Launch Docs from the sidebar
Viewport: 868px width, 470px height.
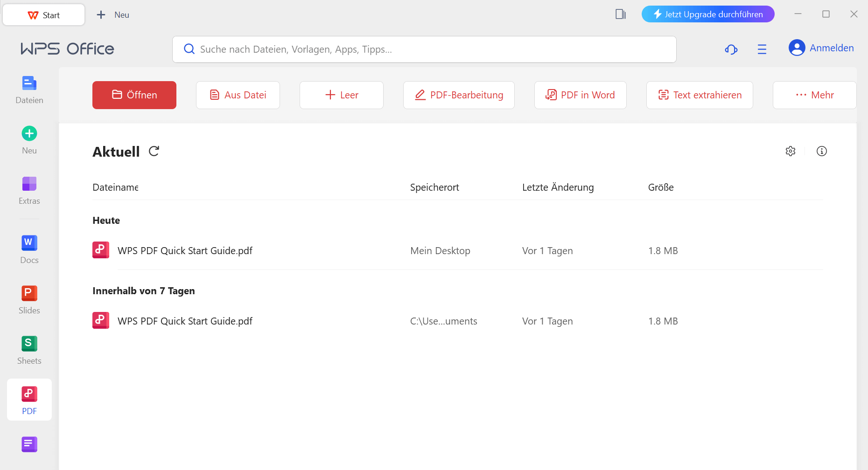[29, 250]
